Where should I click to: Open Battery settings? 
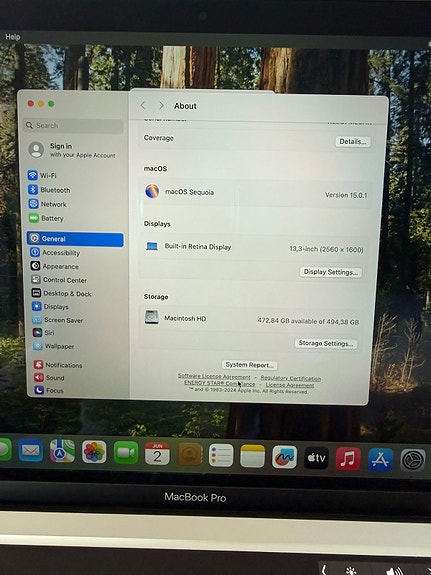[x=46, y=219]
